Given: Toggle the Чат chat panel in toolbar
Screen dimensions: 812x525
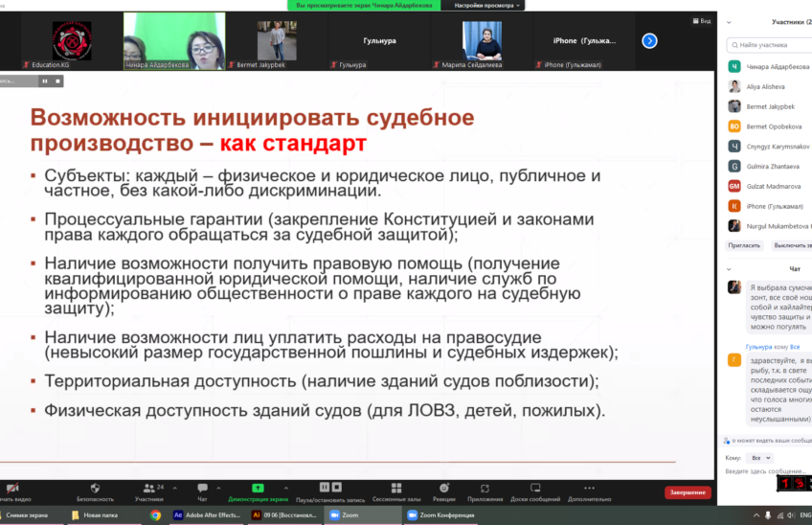Looking at the screenshot, I should 202,489.
